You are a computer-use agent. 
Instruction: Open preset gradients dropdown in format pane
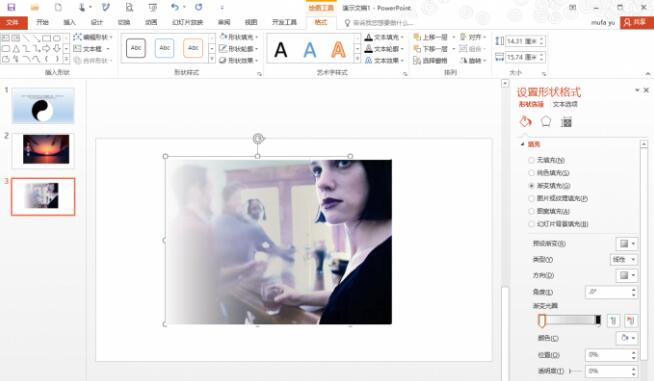coord(627,243)
